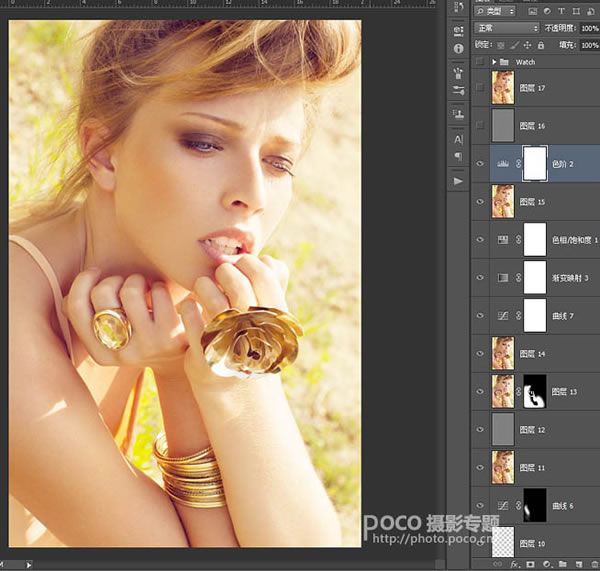Toggle lock all padlock icon
Screen dimensions: 600x571
541,46
